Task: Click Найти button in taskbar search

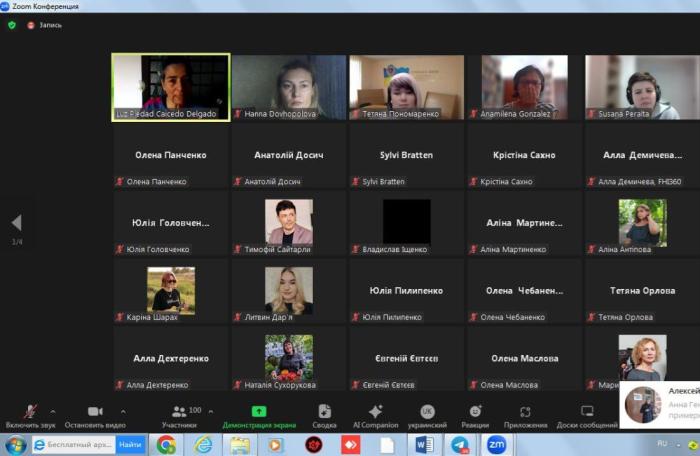Action: (x=130, y=444)
